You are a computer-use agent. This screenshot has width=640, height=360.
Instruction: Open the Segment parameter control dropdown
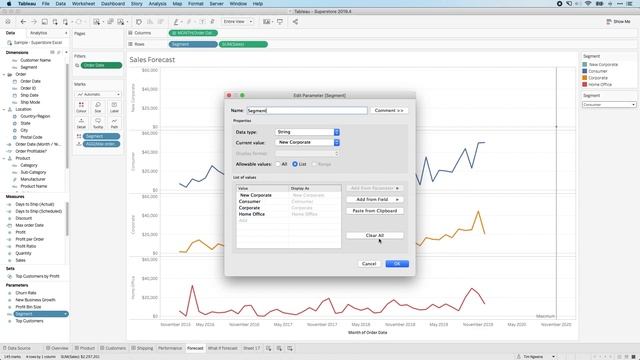(x=609, y=105)
